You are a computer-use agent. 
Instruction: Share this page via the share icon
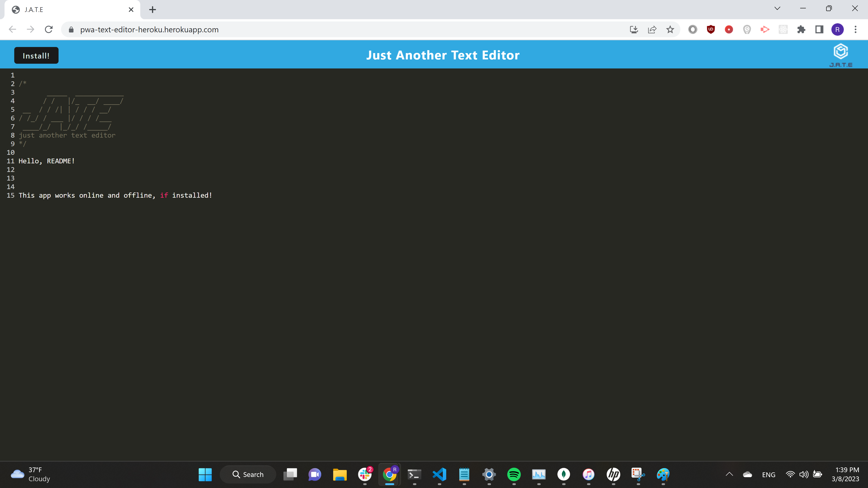click(652, 29)
